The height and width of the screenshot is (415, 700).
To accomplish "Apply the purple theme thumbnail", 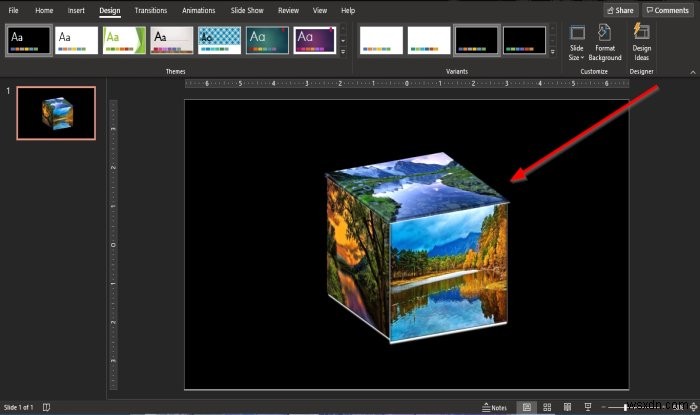I will (x=315, y=40).
